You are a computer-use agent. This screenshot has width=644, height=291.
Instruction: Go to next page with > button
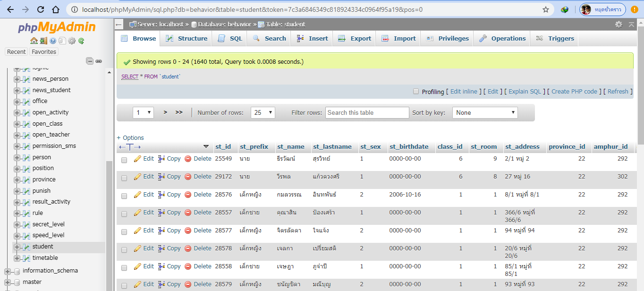[x=165, y=112]
